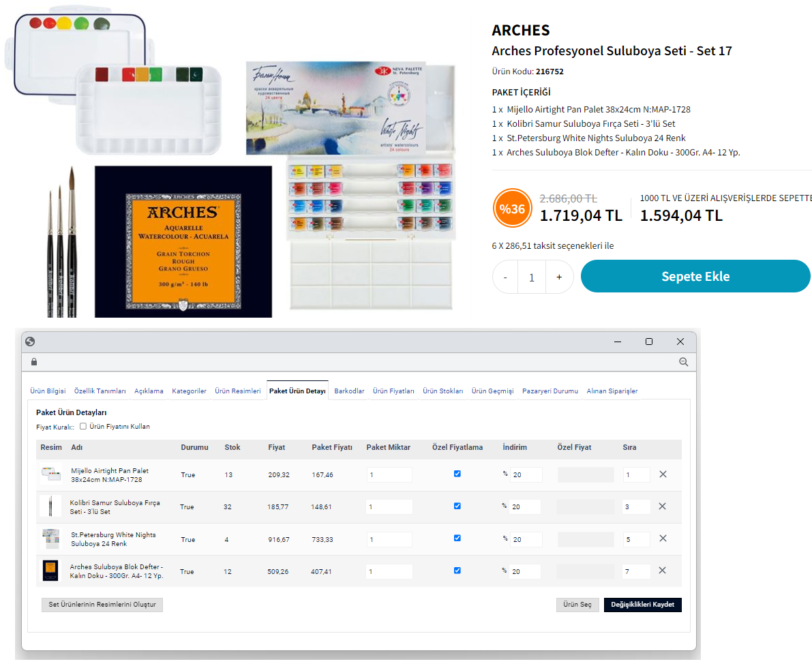This screenshot has height=666, width=812.
Task: Remove Arches Suluboya Blok Defter row
Action: (x=662, y=571)
